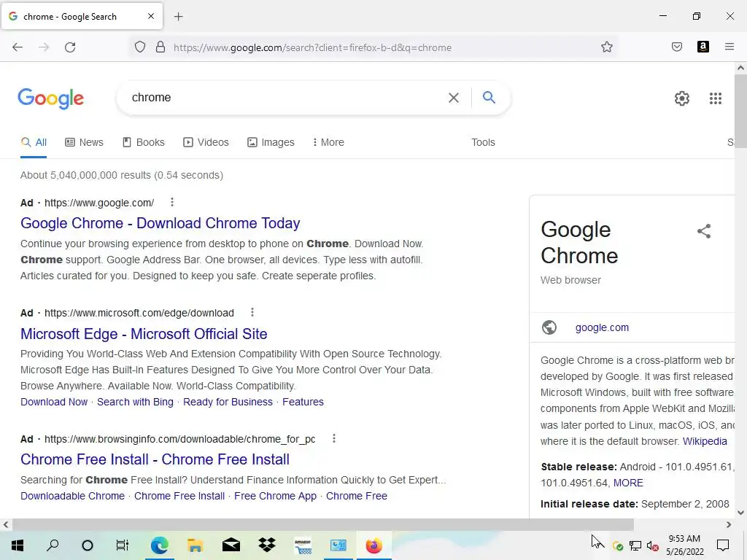Screen dimensions: 747x560
Task: Open a new tab with plus button
Action: (x=178, y=17)
